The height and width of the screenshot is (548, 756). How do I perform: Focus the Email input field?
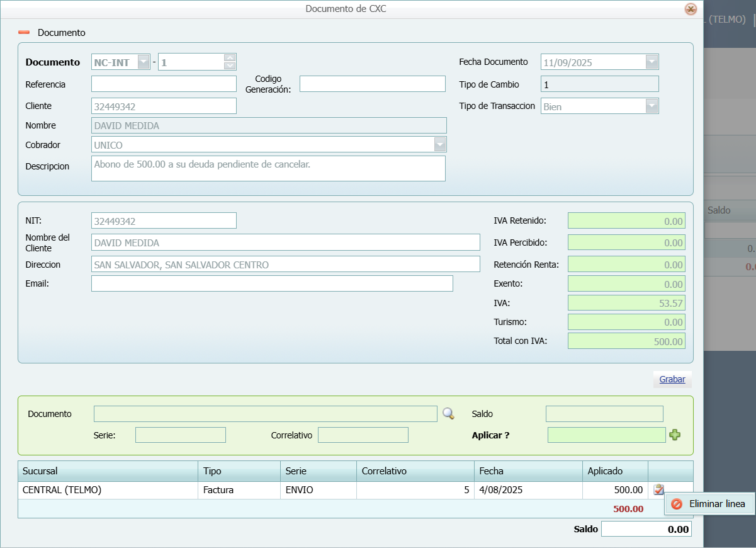click(x=272, y=283)
